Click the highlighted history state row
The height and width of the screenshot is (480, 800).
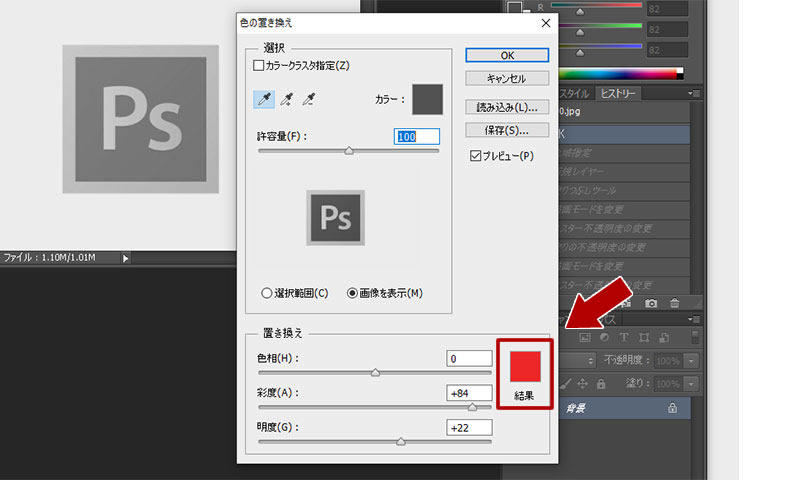coord(624,134)
